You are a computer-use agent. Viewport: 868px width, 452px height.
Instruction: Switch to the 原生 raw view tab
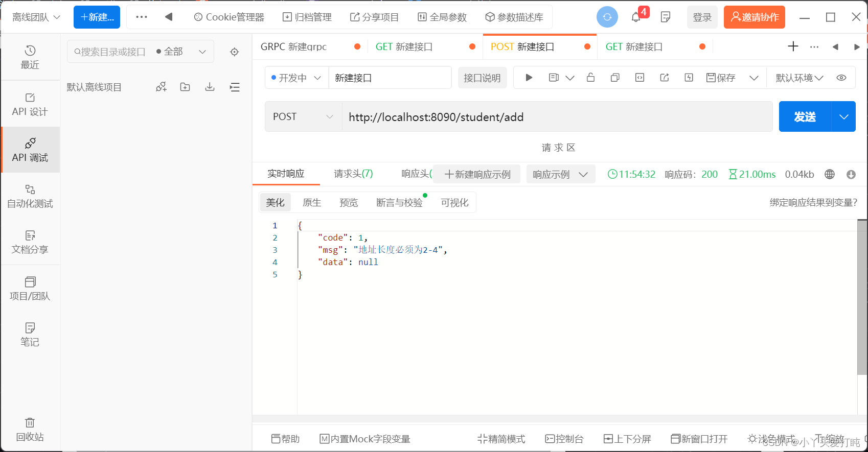tap(312, 203)
